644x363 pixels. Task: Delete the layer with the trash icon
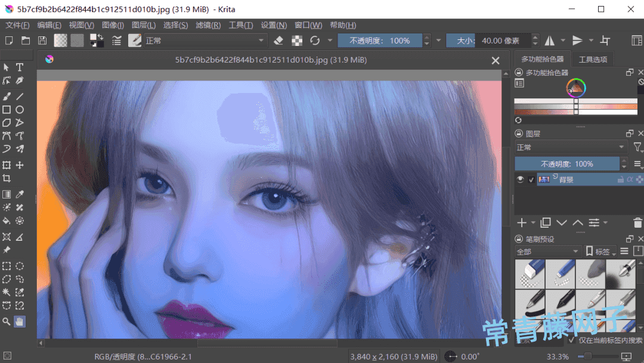[x=637, y=223]
